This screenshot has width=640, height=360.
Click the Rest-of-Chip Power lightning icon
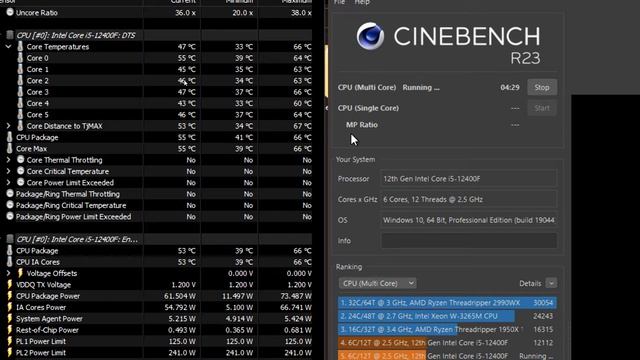tap(10, 330)
